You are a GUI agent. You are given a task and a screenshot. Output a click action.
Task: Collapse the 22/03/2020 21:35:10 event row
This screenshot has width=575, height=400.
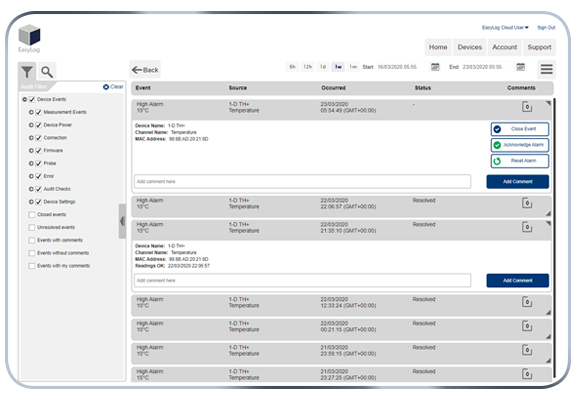coord(548,223)
